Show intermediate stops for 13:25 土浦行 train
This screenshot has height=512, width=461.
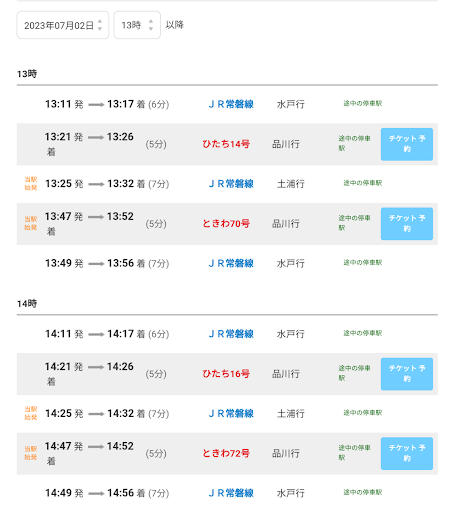pos(363,183)
